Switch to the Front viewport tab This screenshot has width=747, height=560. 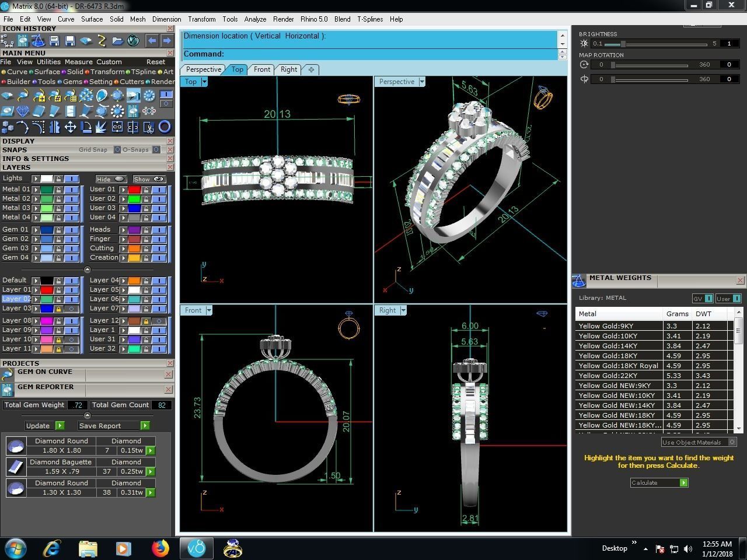pyautogui.click(x=262, y=69)
